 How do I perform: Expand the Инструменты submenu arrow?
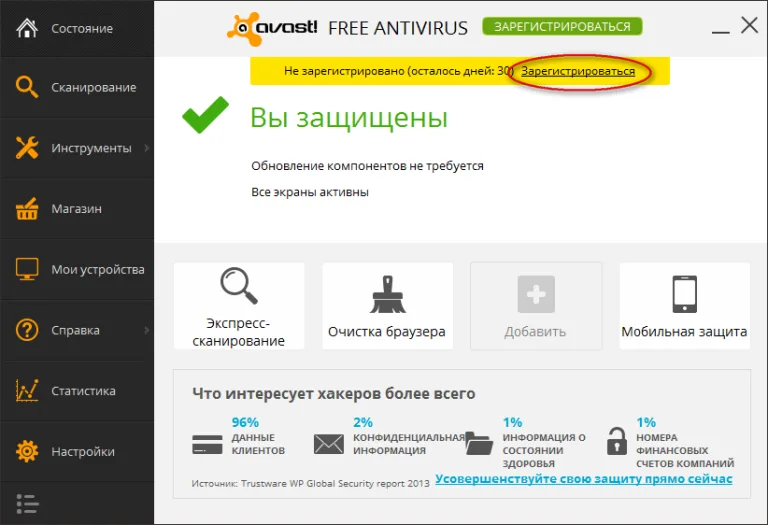[146, 148]
